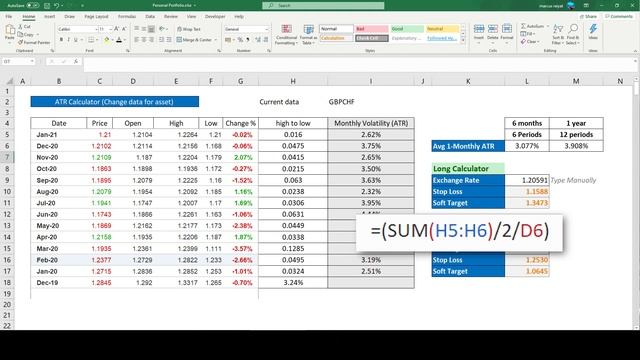
Task: Click the Search box in title bar
Action: pos(323,5)
